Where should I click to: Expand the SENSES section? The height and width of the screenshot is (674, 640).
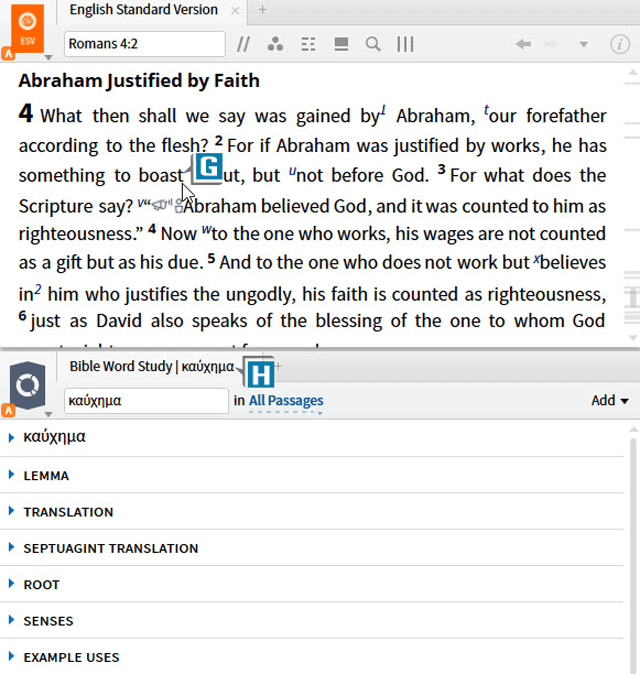(11, 620)
